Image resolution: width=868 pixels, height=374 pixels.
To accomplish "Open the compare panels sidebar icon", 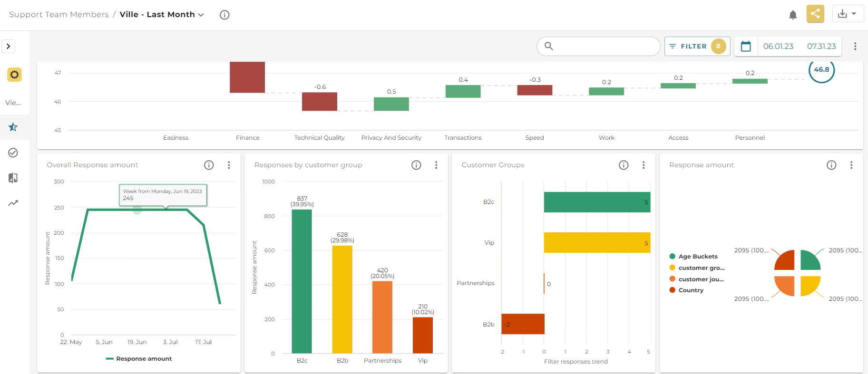I will pyautogui.click(x=13, y=178).
